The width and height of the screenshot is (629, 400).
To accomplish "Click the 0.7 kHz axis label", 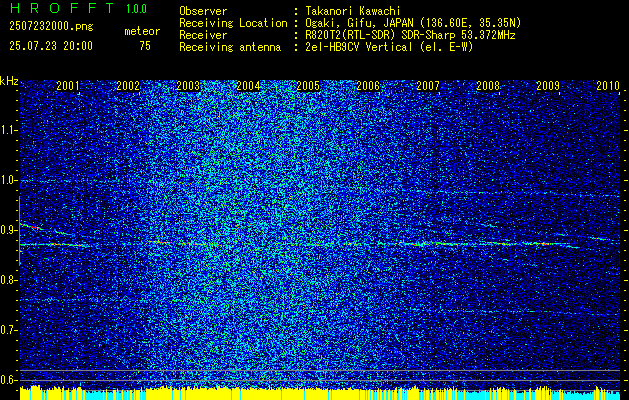I will point(8,330).
